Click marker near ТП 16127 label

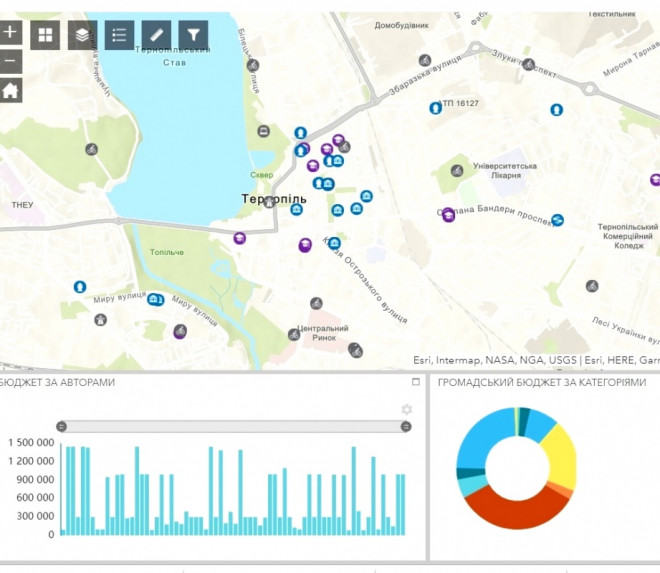436,107
